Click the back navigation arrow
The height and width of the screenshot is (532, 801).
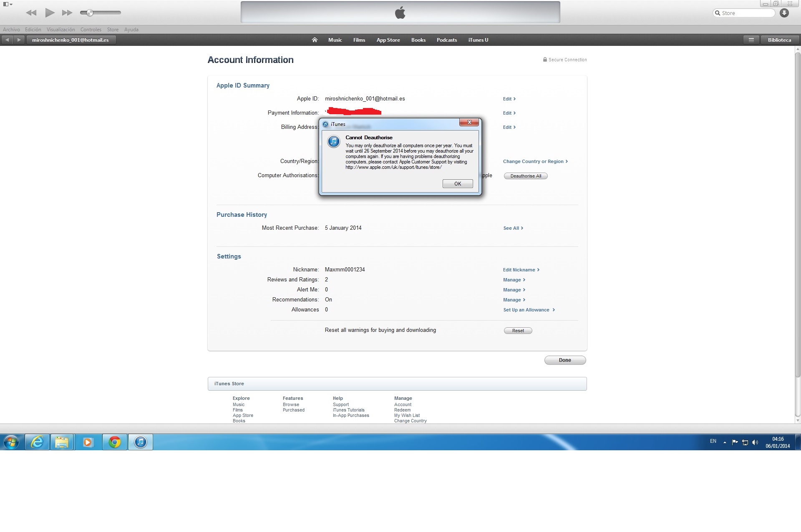coord(7,40)
